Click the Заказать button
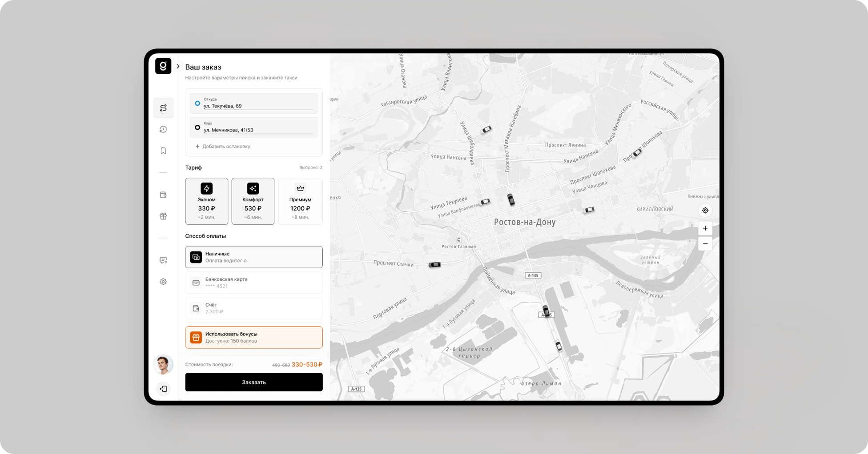 click(x=254, y=382)
